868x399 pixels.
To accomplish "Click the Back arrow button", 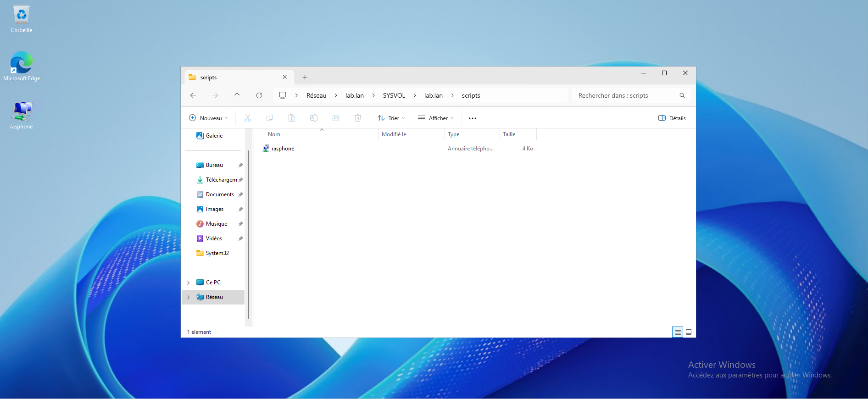I will coord(193,95).
